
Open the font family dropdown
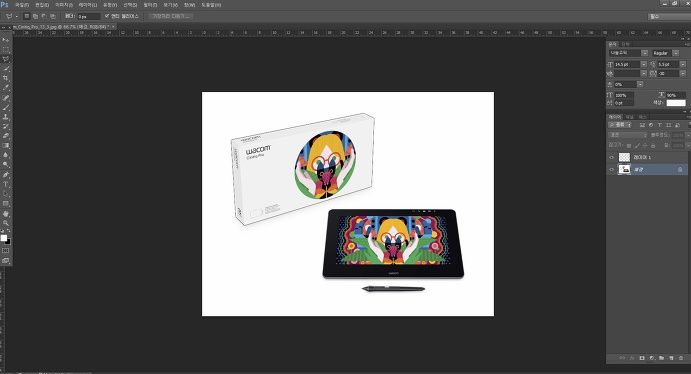[644, 53]
